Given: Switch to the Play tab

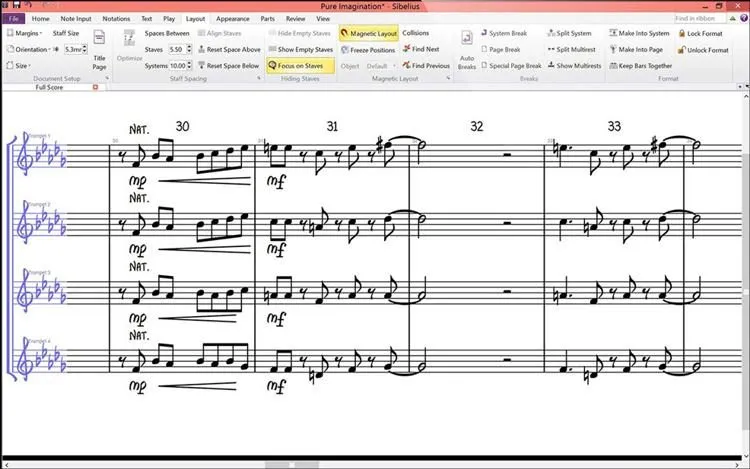Looking at the screenshot, I should pos(169,19).
